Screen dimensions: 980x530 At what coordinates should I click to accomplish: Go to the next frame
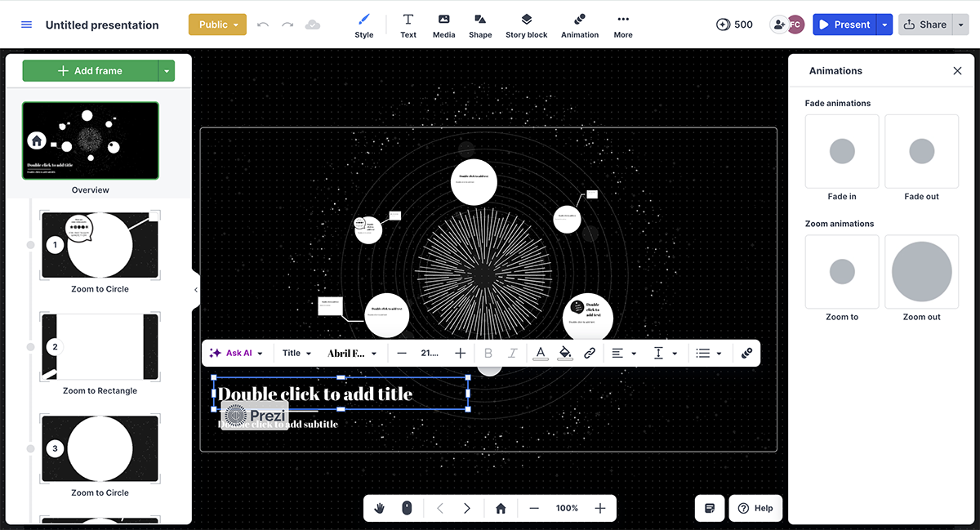click(x=467, y=508)
